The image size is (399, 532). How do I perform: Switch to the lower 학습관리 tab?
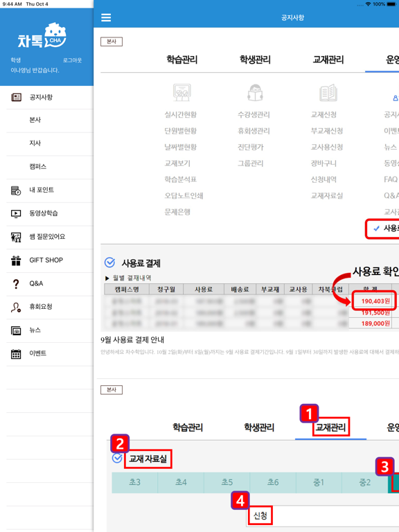(188, 427)
